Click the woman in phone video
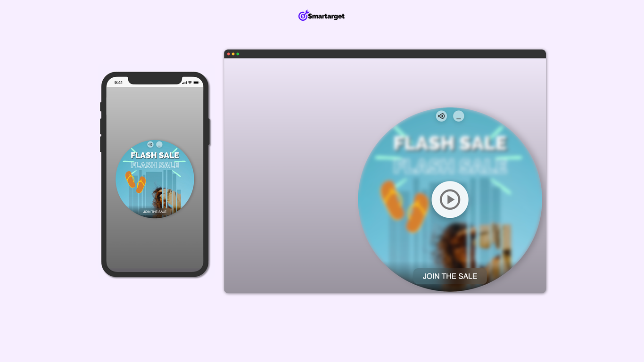The width and height of the screenshot is (644, 362). coord(160,196)
